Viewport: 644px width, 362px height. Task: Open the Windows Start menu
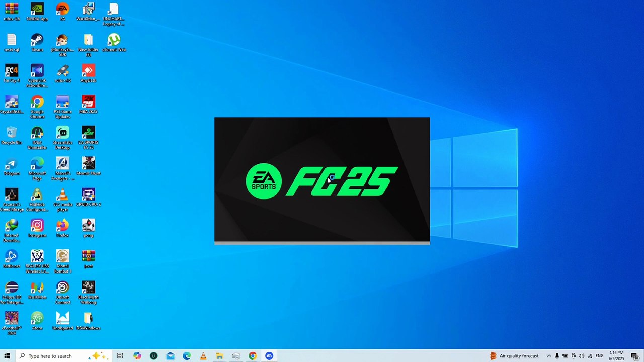(x=7, y=356)
